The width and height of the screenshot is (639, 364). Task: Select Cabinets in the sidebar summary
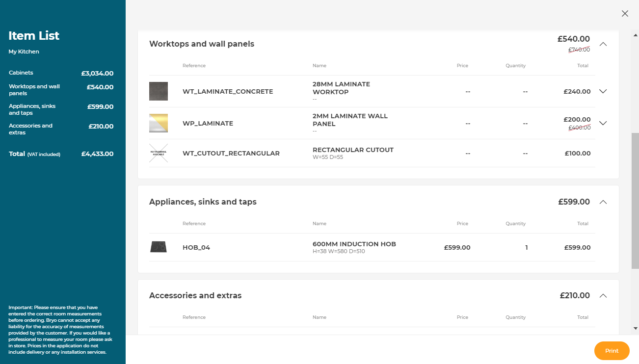[21, 73]
